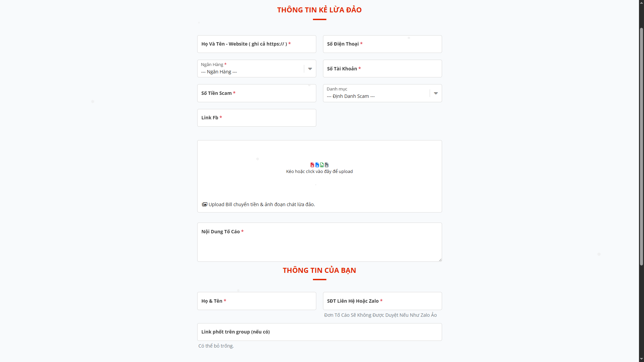This screenshot has width=644, height=362.
Task: Click the green image file icon in upload area
Action: (x=322, y=165)
